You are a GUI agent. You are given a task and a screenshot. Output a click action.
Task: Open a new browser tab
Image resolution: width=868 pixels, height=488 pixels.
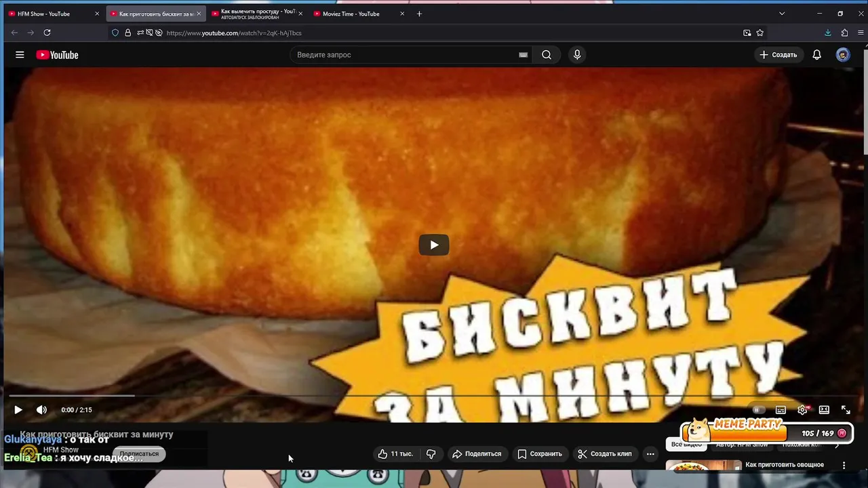[419, 14]
